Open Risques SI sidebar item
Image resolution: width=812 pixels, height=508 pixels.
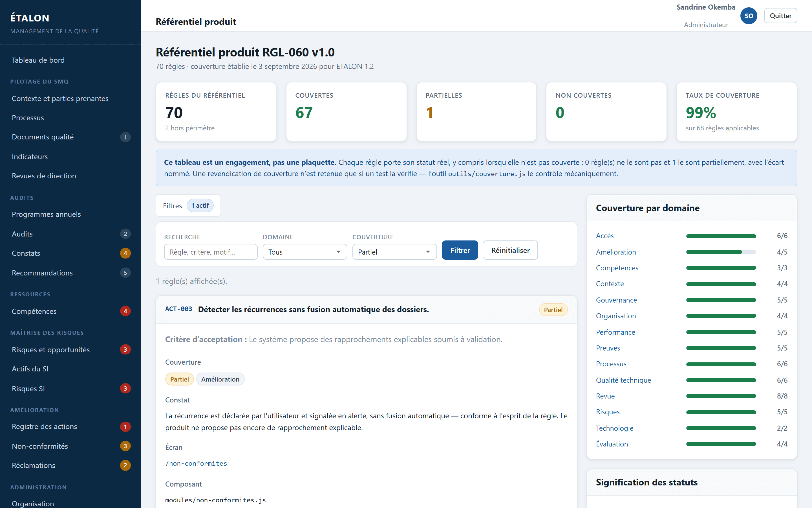tap(70, 388)
